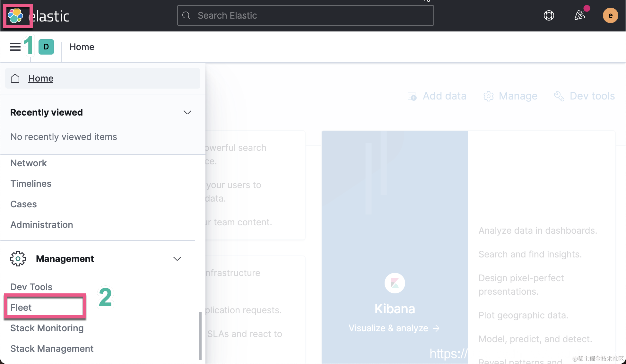626x364 pixels.
Task: Collapse the Recently viewed section
Action: (187, 112)
